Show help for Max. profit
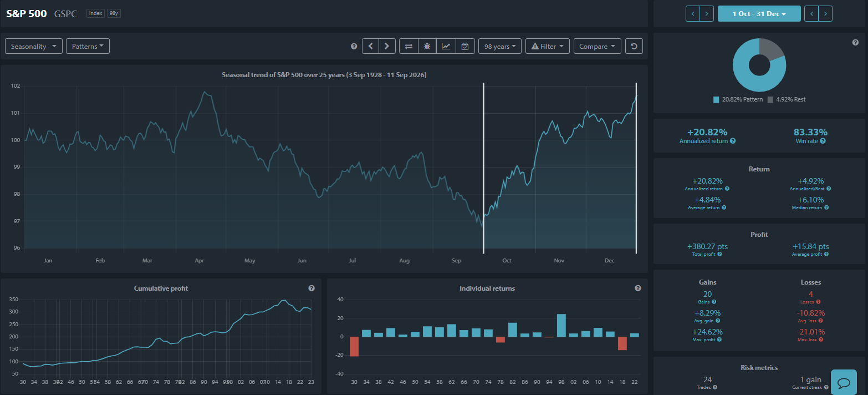 (x=719, y=340)
